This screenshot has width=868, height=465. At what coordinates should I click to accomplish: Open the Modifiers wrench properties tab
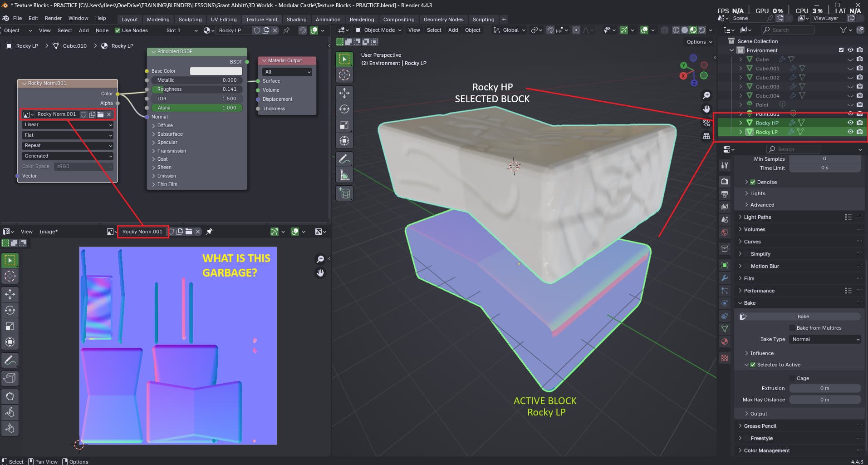(725, 278)
